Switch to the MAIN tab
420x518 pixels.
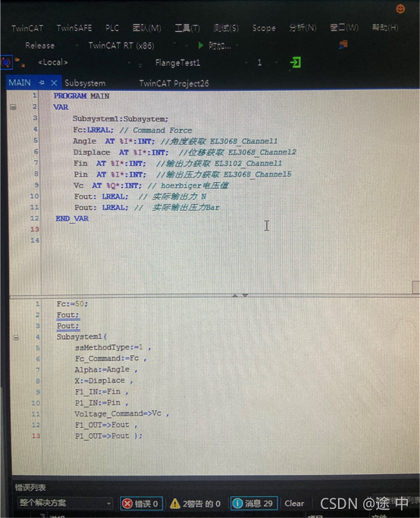(x=20, y=83)
